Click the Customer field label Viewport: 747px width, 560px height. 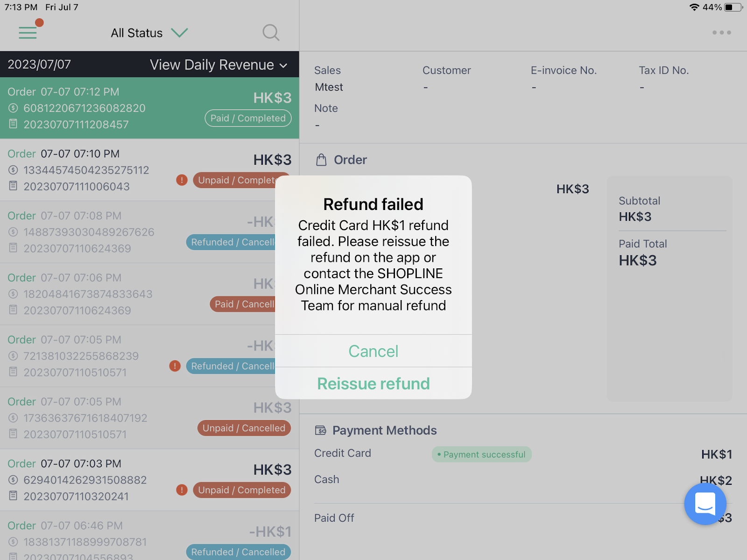coord(447,70)
